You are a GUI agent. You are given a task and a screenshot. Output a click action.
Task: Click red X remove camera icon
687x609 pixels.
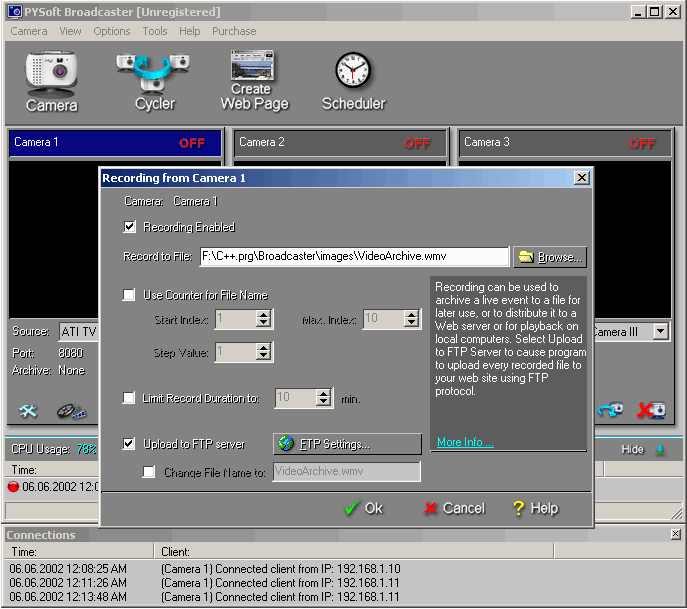(x=651, y=411)
